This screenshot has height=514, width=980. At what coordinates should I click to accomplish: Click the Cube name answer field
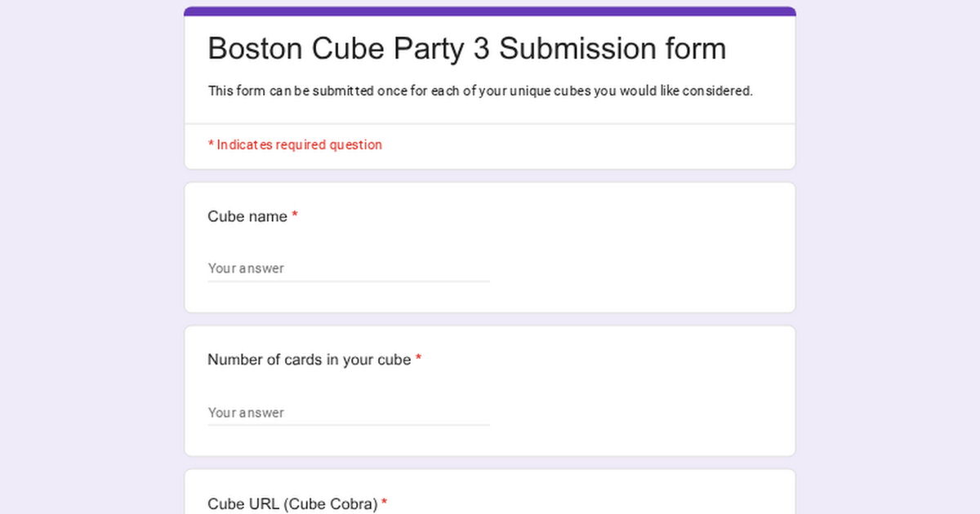tap(348, 268)
